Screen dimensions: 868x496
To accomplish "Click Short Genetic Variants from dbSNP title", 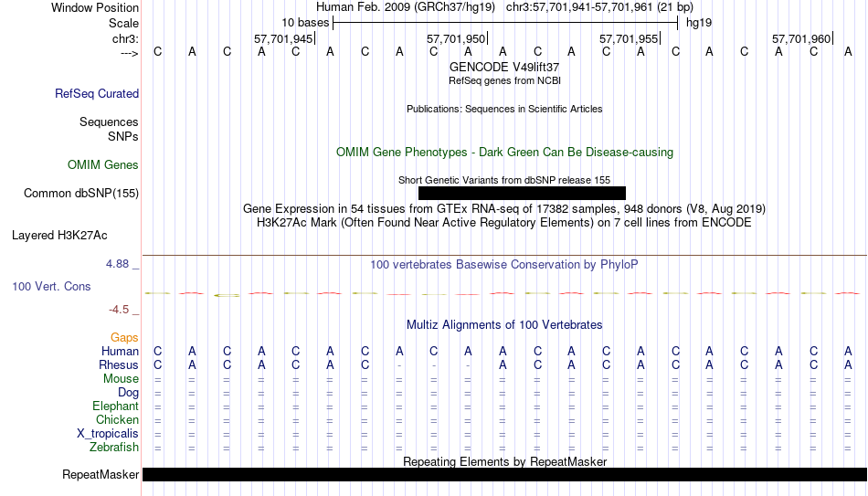I will click(504, 181).
